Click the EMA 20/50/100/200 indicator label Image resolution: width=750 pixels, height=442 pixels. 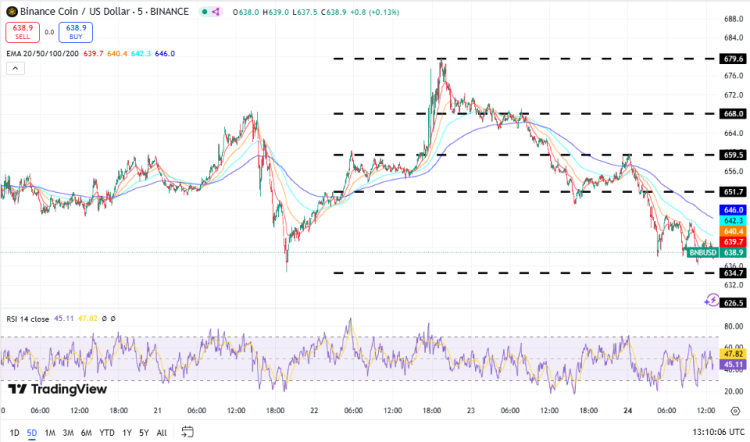[x=42, y=54]
